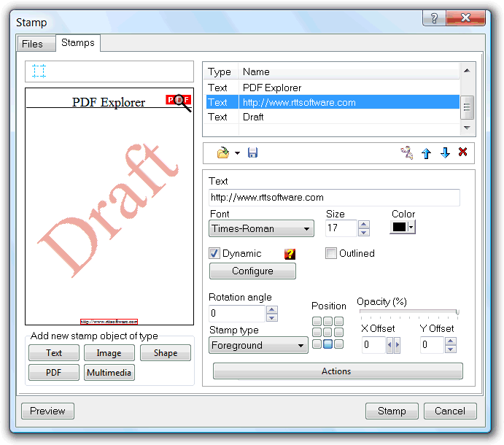Decrease font Size with down arrow
Image resolution: width=504 pixels, height=445 pixels.
coord(363,232)
